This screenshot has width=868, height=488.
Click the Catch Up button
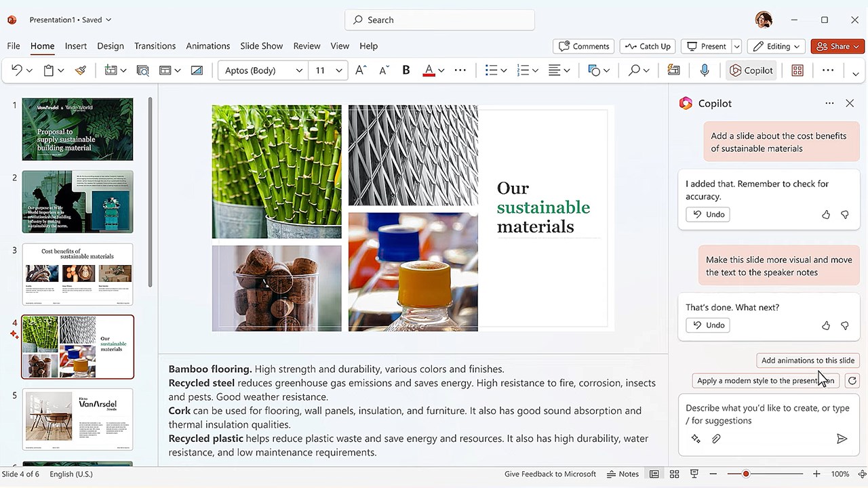click(647, 46)
